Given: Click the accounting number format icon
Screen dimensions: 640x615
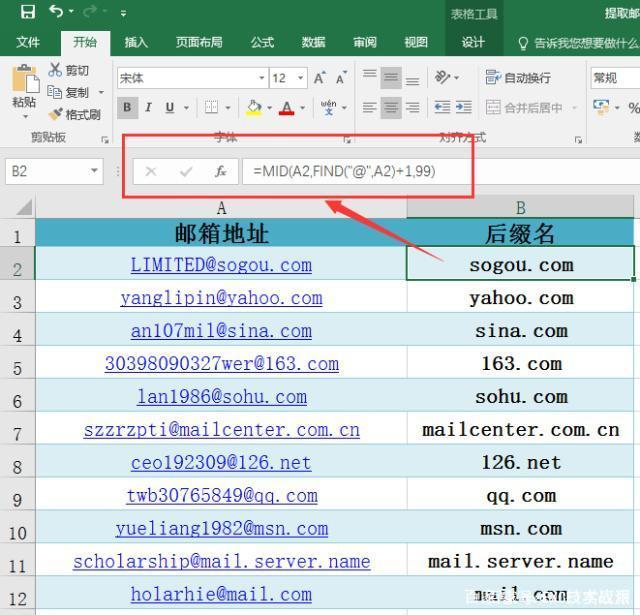Looking at the screenshot, I should (x=600, y=107).
